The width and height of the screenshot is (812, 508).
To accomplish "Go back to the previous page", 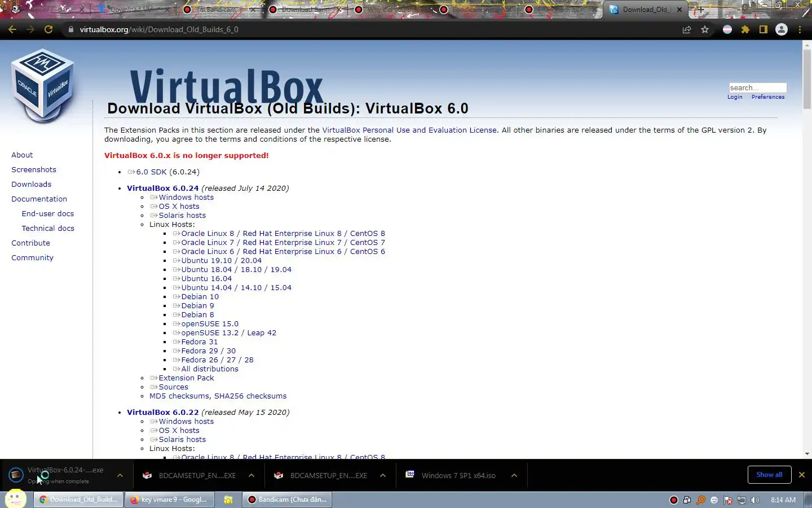I will click(x=12, y=29).
